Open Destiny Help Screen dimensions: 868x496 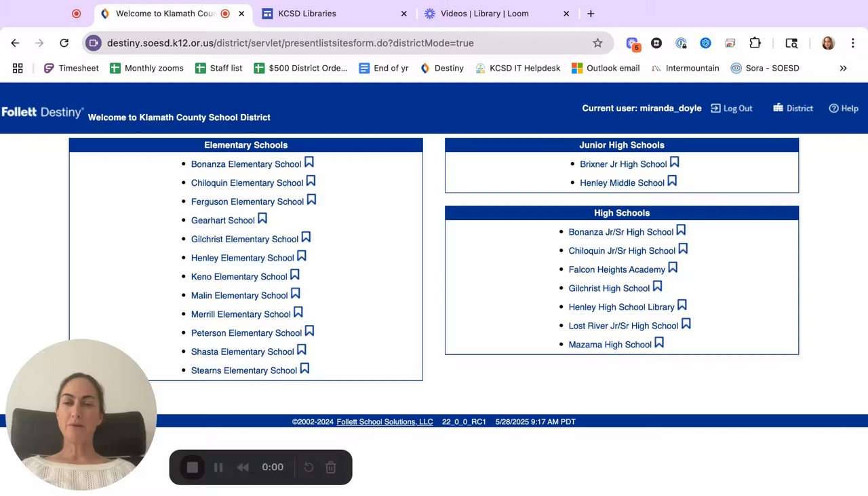(x=844, y=109)
